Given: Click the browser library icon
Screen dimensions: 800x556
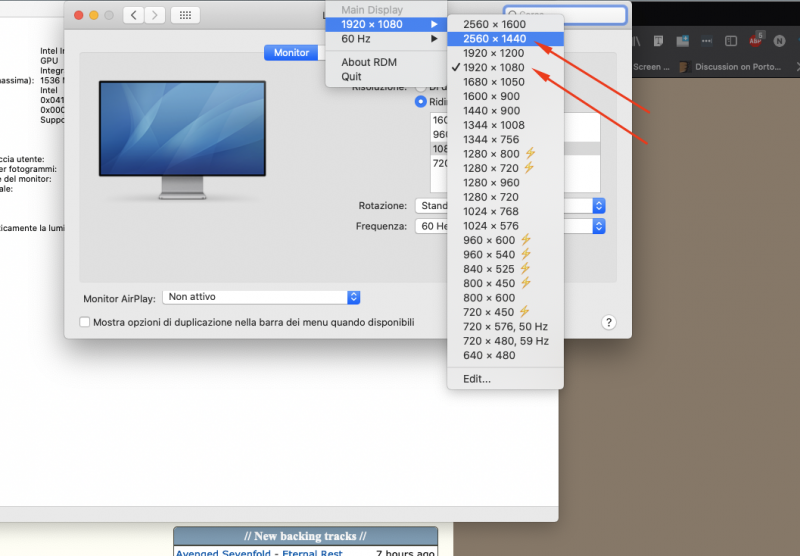Looking at the screenshot, I should point(636,41).
